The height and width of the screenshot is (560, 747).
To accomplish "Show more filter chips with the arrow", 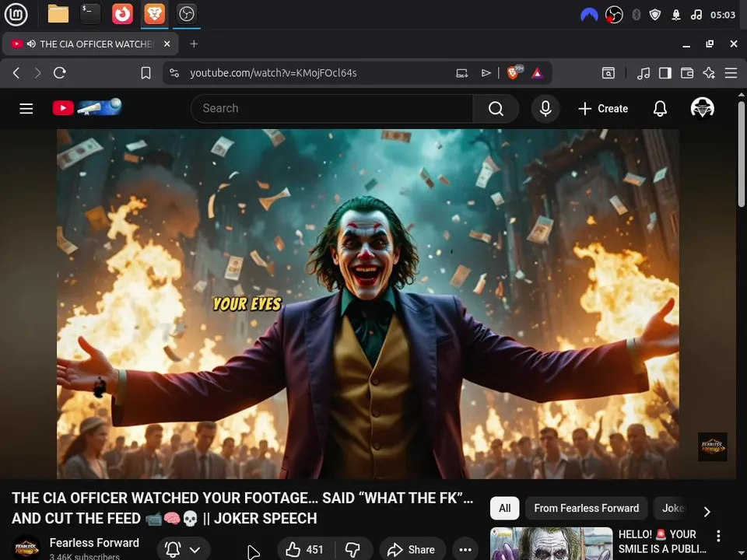I will point(707,512).
